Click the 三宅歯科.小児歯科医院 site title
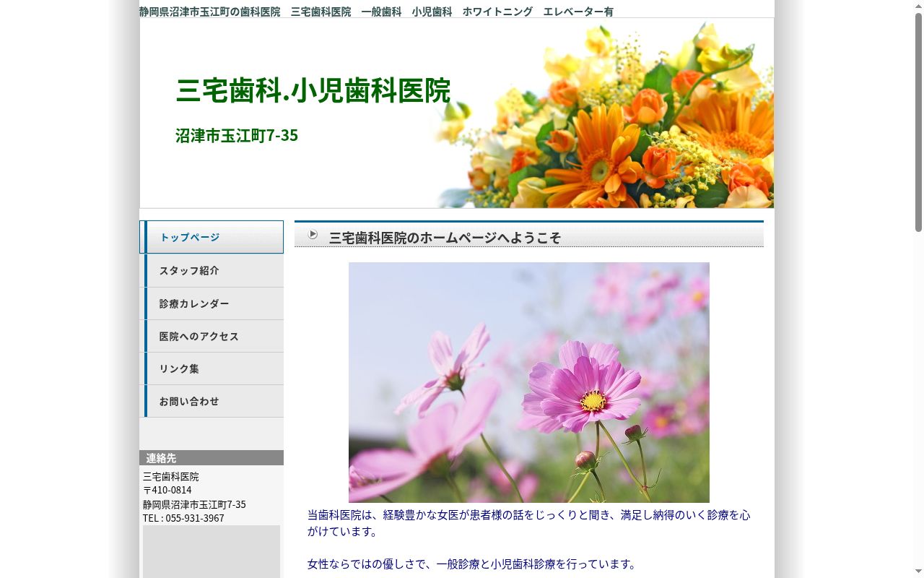This screenshot has height=578, width=924. pyautogui.click(x=313, y=90)
